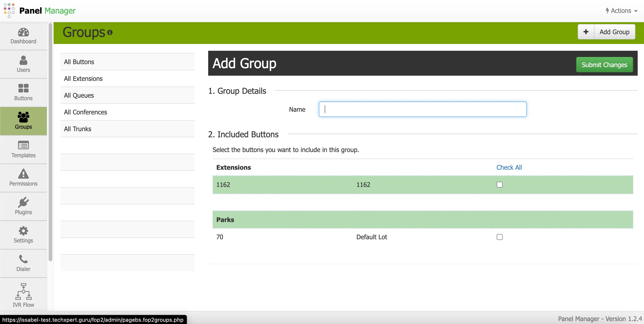Submit Changes for the new group

point(604,64)
